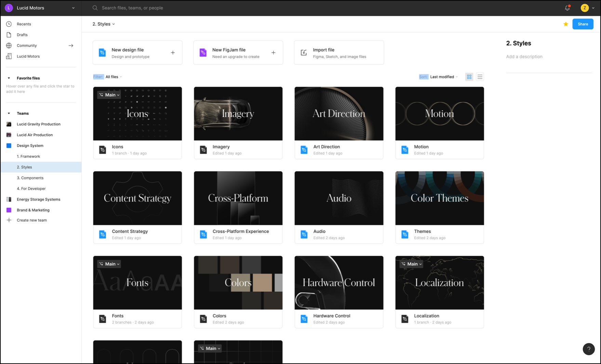Open the Lucid Motors workspace dropdown
The height and width of the screenshot is (364, 601).
[73, 8]
